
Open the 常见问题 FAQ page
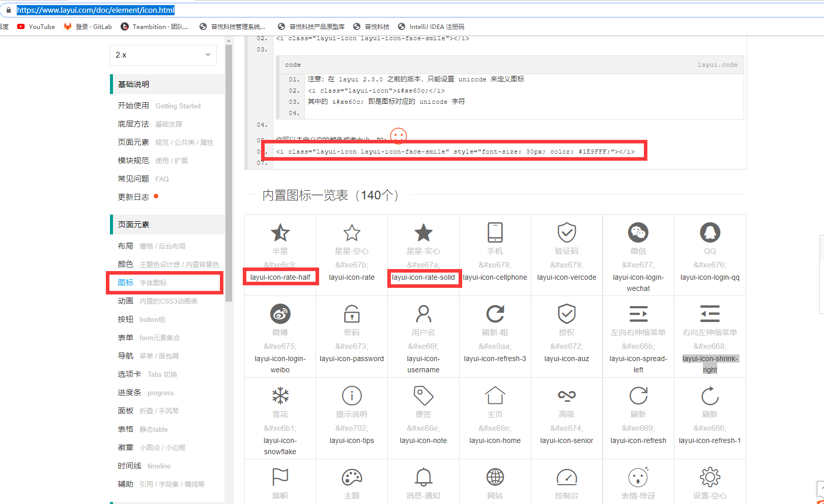[133, 179]
